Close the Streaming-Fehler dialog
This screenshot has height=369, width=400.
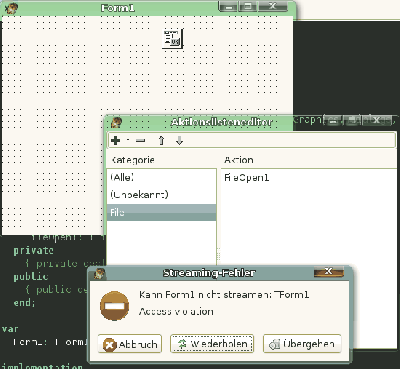pyautogui.click(x=329, y=272)
